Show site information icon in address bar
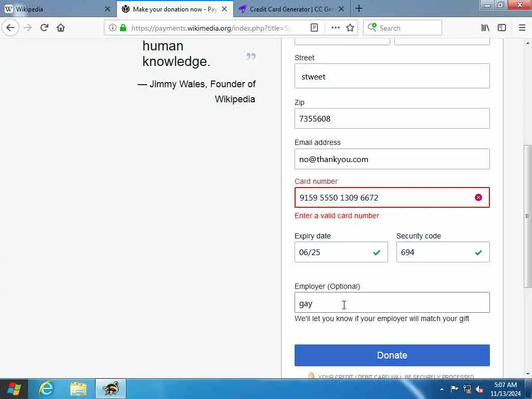 click(x=113, y=28)
